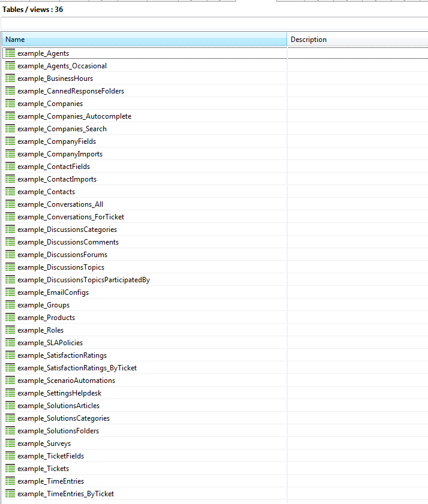
Task: Click the table icon for example_Surveys
Action: point(10,443)
